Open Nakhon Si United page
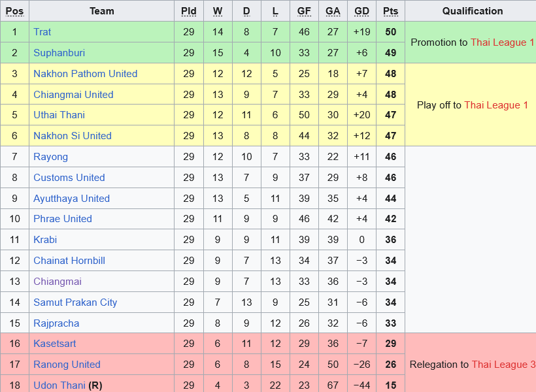Image resolution: width=536 pixels, height=392 pixels. coord(73,136)
